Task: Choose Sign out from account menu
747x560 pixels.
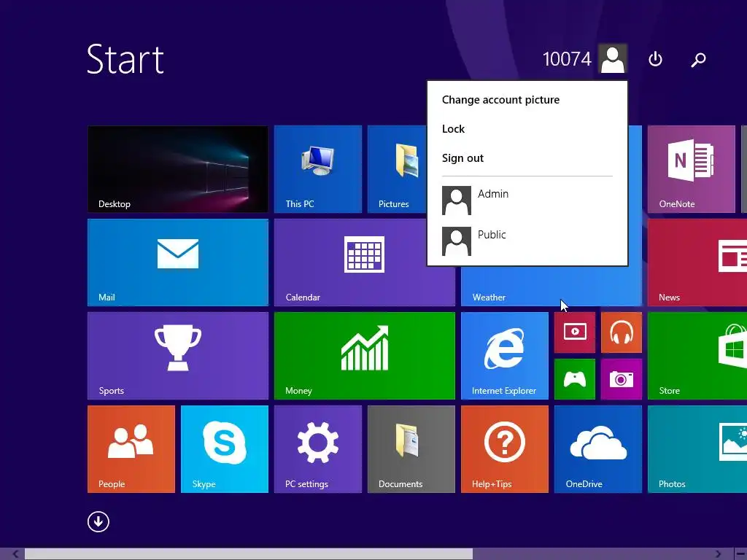Action: click(462, 158)
